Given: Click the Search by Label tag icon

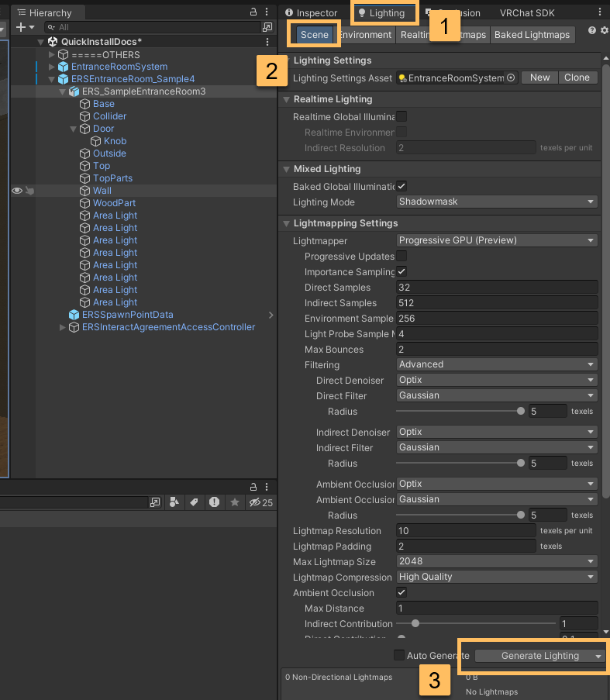Looking at the screenshot, I should click(x=194, y=502).
